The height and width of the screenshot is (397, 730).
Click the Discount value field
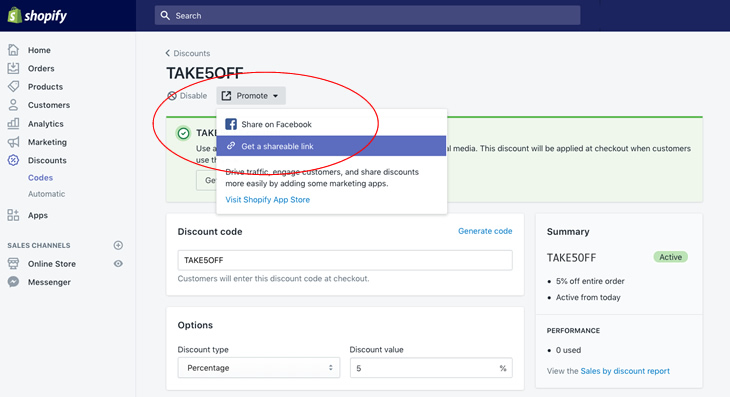pyautogui.click(x=431, y=368)
